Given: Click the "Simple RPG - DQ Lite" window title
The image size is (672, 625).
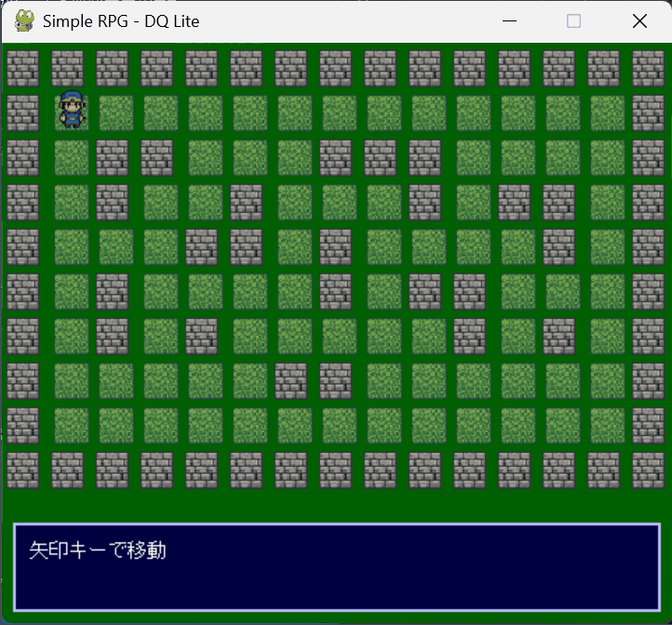Looking at the screenshot, I should [x=121, y=21].
